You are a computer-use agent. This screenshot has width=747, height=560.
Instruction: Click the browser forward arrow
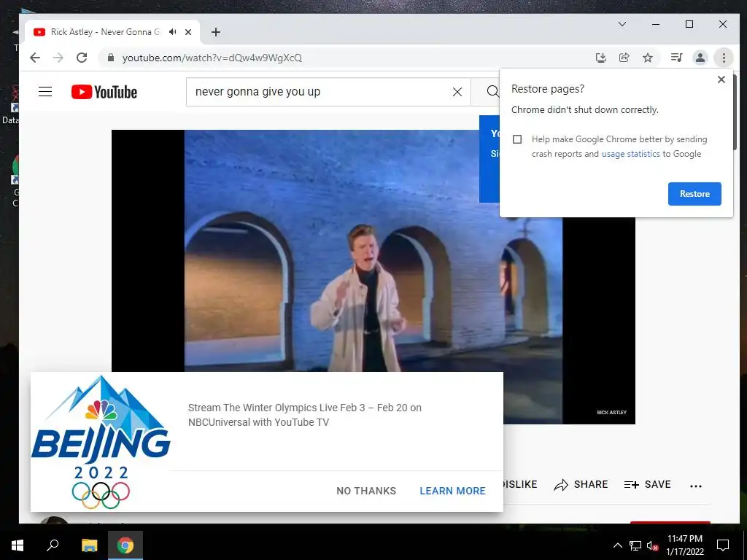(x=58, y=58)
